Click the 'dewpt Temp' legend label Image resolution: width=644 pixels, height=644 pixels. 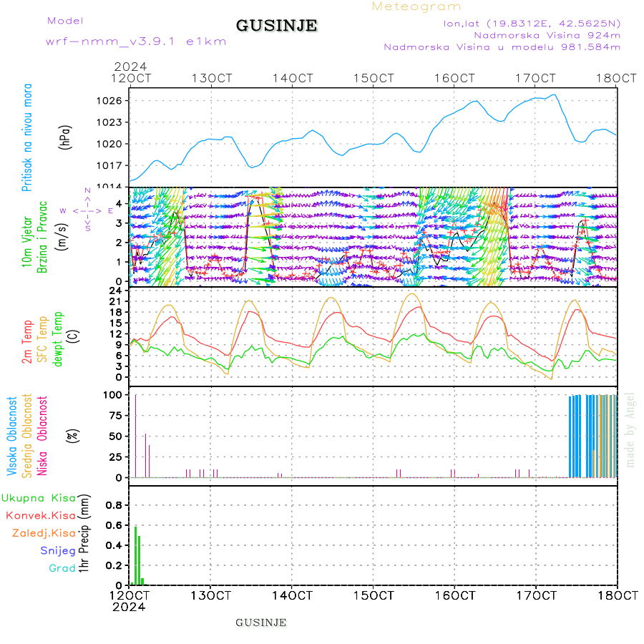tap(57, 339)
